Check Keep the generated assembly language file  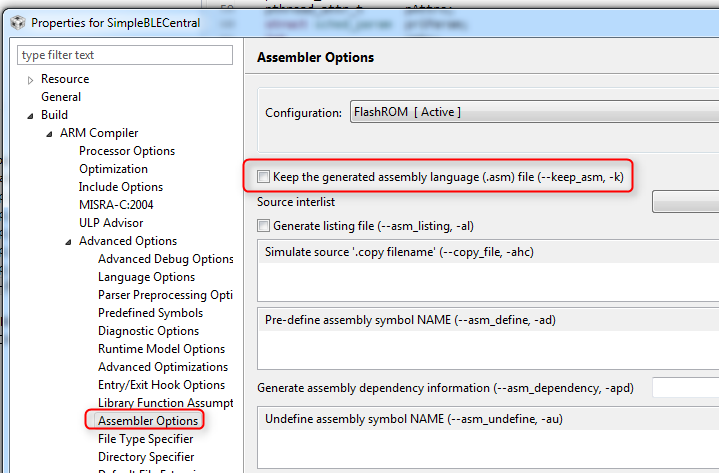pos(264,177)
